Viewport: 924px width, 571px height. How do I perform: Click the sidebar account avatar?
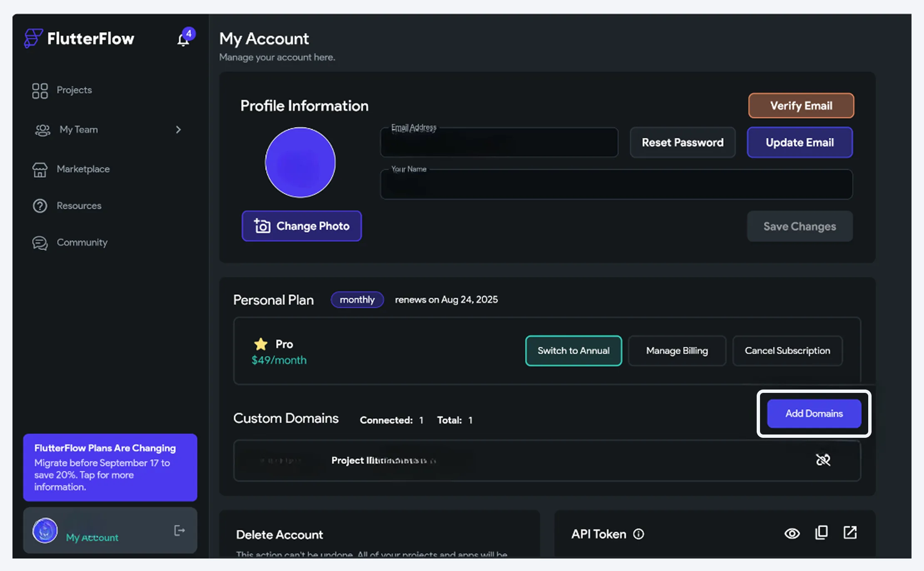pyautogui.click(x=45, y=531)
